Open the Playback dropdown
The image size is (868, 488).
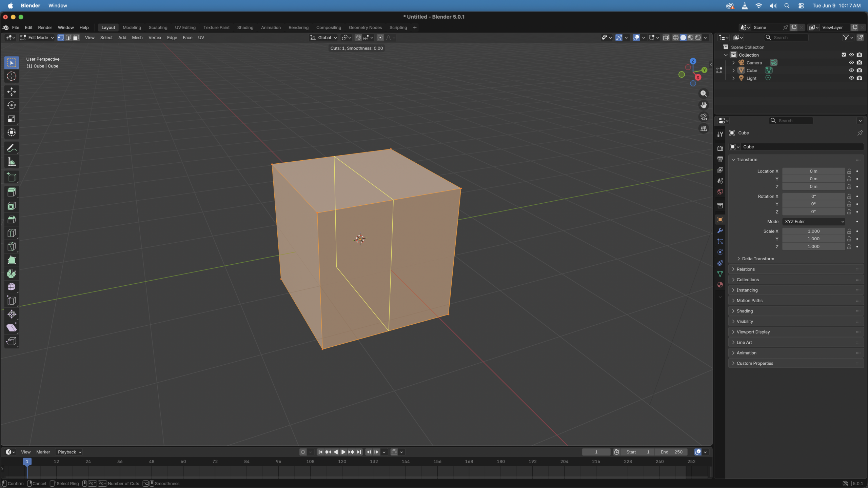coord(70,452)
